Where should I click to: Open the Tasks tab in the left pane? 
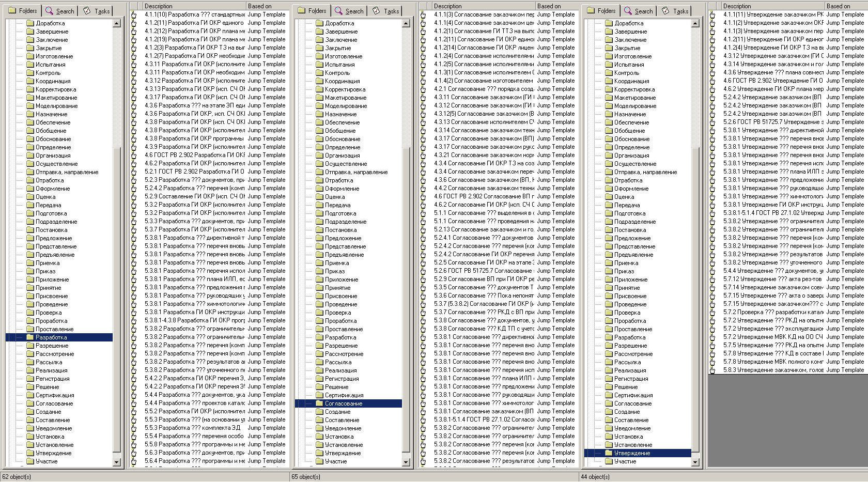coord(97,11)
